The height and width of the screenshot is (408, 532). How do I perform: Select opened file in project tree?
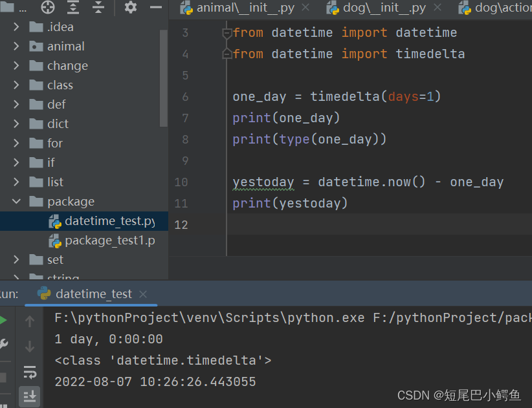pyautogui.click(x=47, y=8)
